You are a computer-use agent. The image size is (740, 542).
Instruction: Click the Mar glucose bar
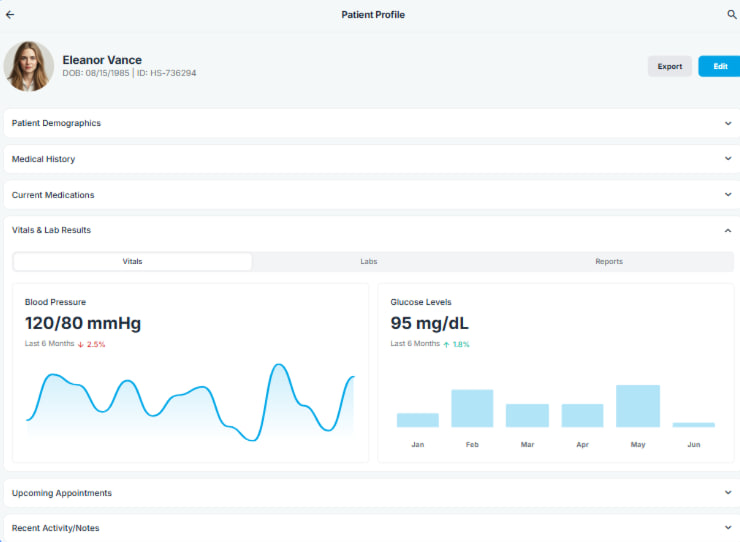(527, 415)
